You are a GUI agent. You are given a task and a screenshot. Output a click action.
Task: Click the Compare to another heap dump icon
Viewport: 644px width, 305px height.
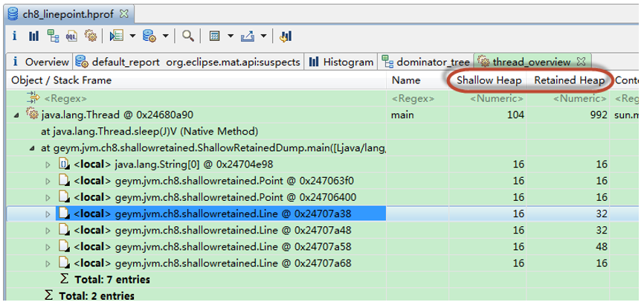286,36
